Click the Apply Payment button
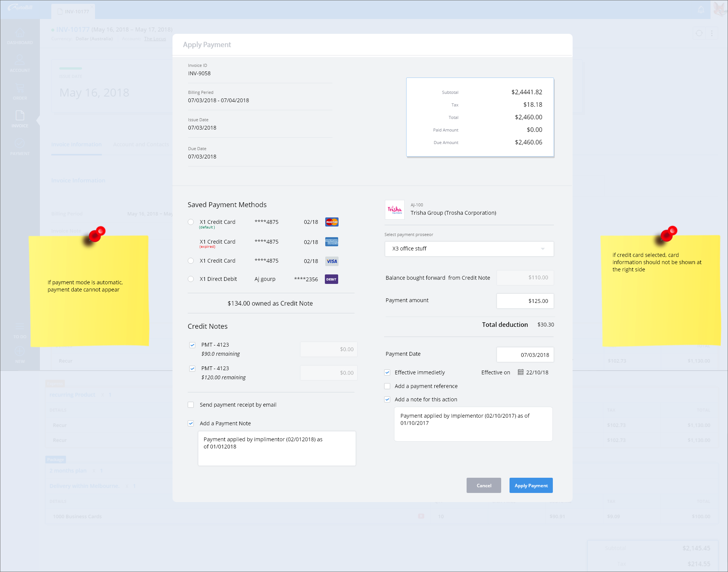 point(531,486)
